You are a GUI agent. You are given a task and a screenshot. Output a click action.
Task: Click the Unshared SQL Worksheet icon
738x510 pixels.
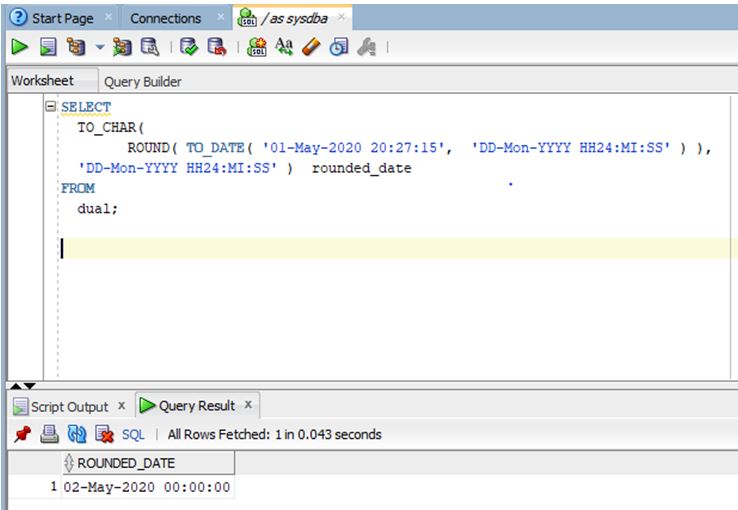click(x=257, y=47)
